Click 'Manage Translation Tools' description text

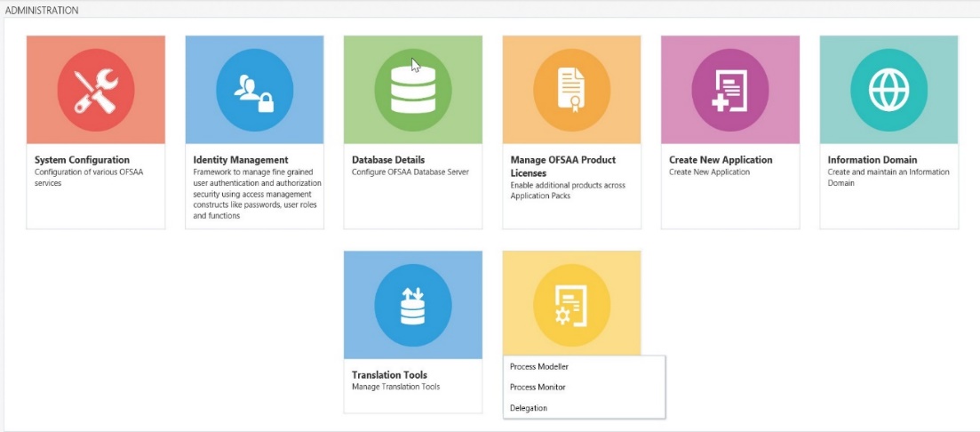click(x=395, y=387)
